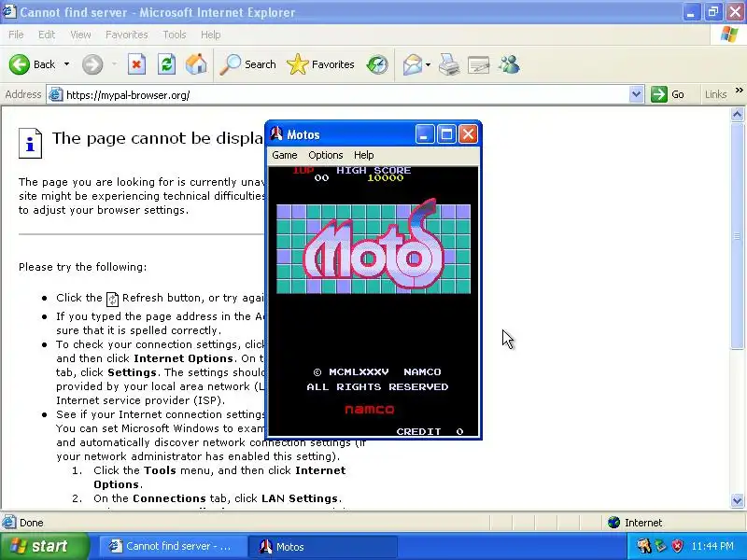Click the page scrollbar up arrow
Image resolution: width=747 pixels, height=560 pixels.
(738, 114)
